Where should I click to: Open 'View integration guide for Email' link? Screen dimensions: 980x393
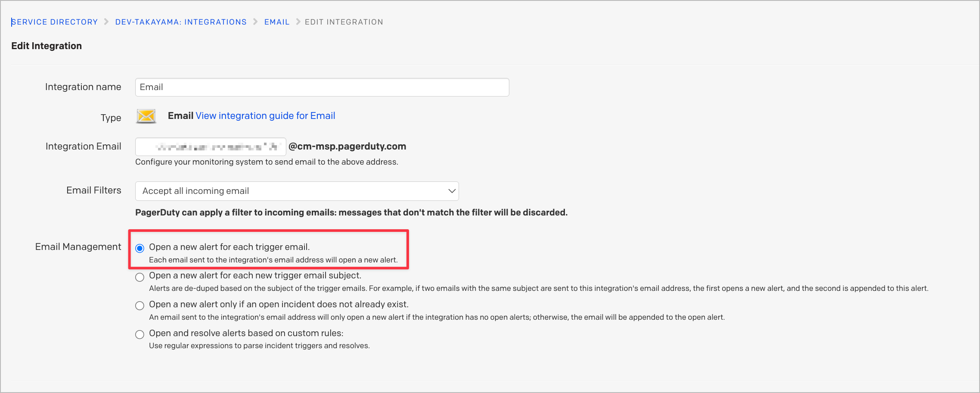click(265, 115)
